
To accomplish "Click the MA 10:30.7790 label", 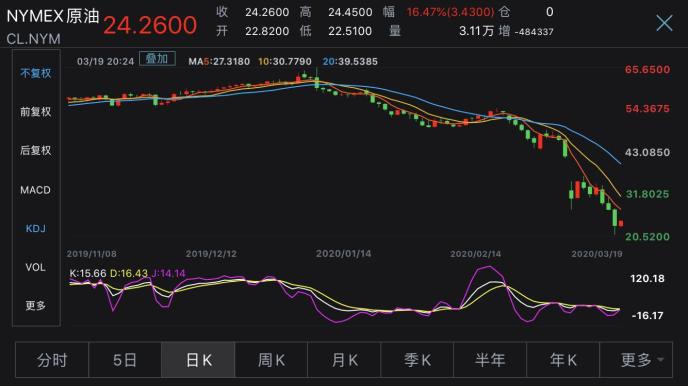I will coord(285,61).
